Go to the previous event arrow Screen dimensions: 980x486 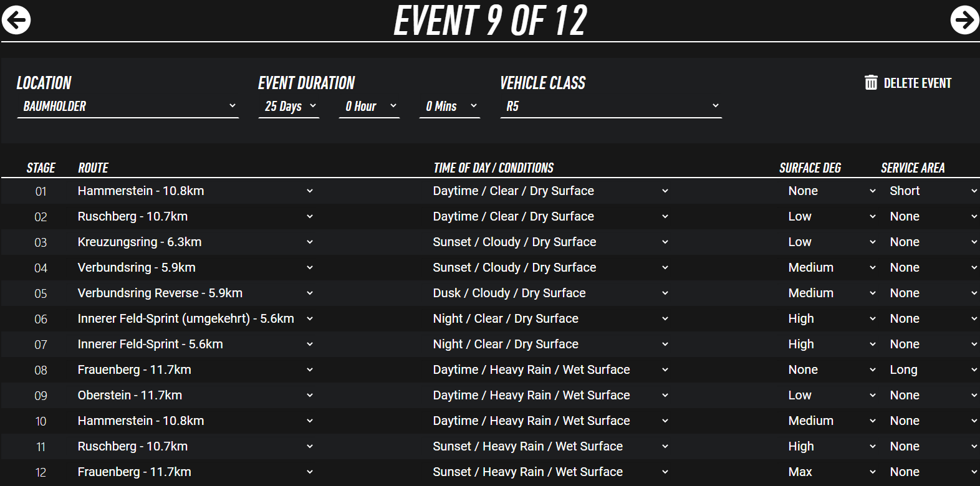point(16,20)
